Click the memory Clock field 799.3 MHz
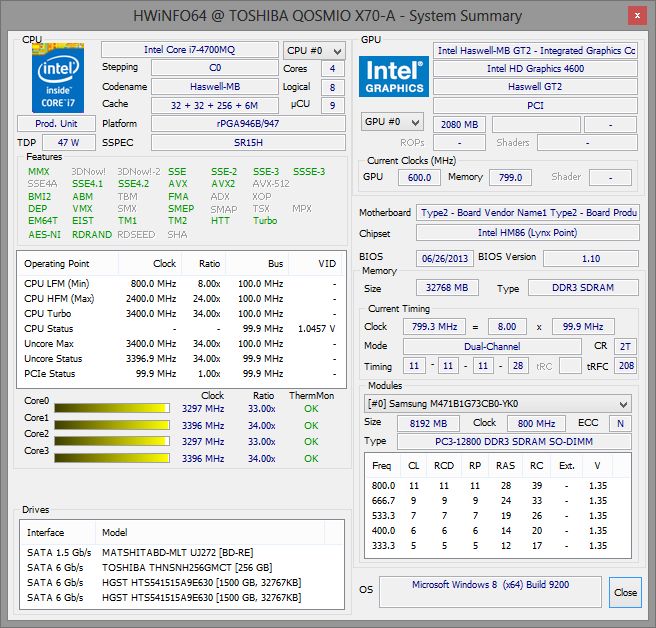 [x=434, y=327]
